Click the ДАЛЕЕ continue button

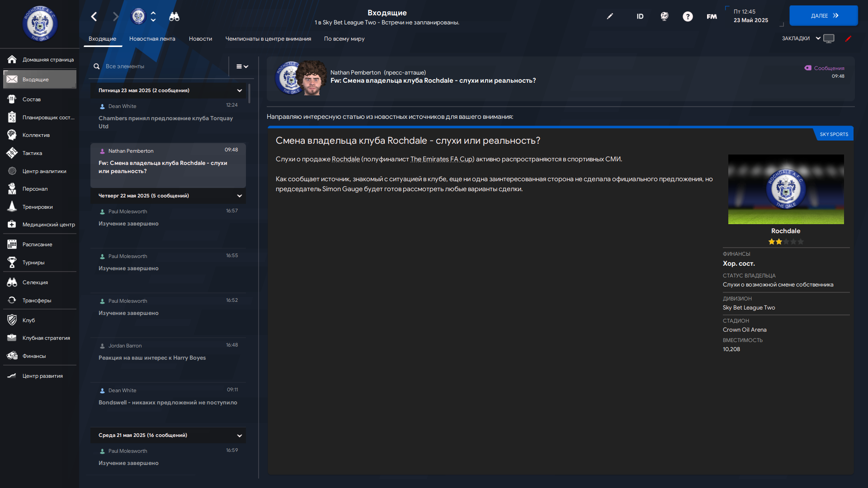(824, 16)
